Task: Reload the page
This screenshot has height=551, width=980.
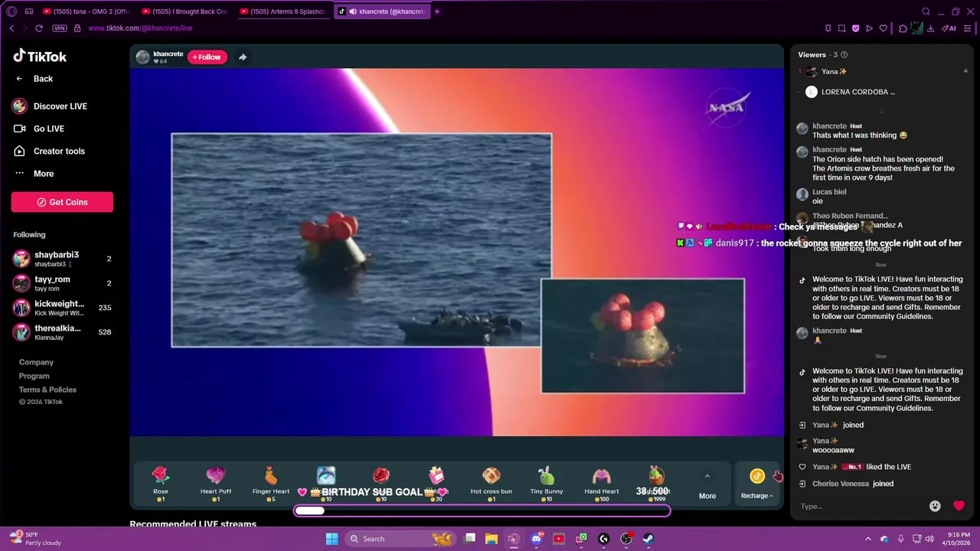Action: click(x=39, y=28)
